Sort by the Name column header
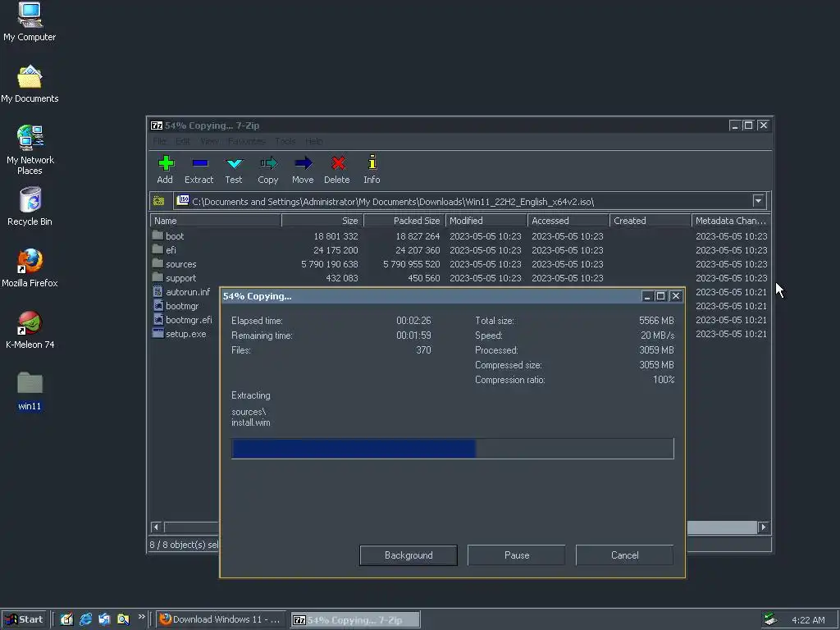Viewport: 840px width, 630px height. 216,220
